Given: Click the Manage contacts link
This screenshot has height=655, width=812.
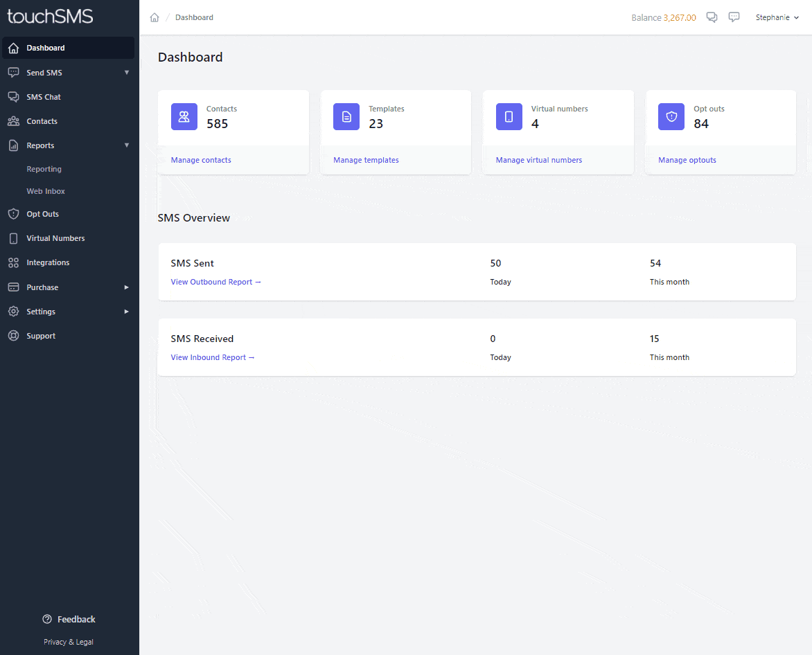Looking at the screenshot, I should coord(201,160).
